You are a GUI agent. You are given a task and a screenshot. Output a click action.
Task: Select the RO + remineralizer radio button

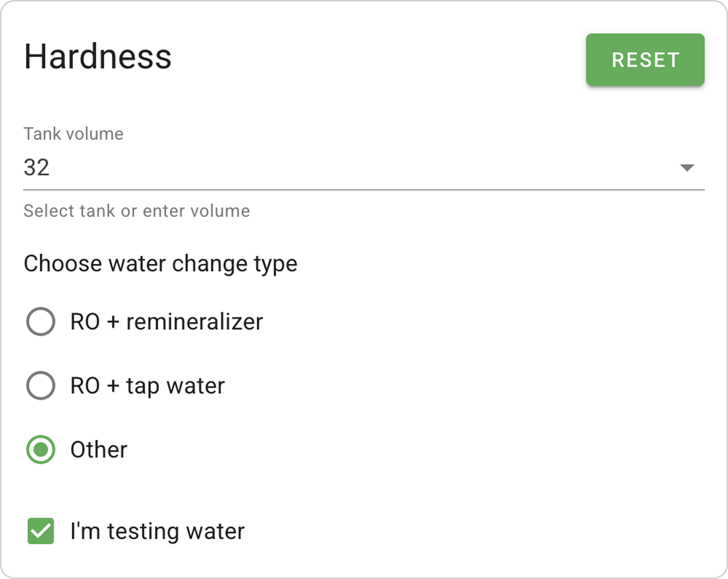click(x=41, y=322)
